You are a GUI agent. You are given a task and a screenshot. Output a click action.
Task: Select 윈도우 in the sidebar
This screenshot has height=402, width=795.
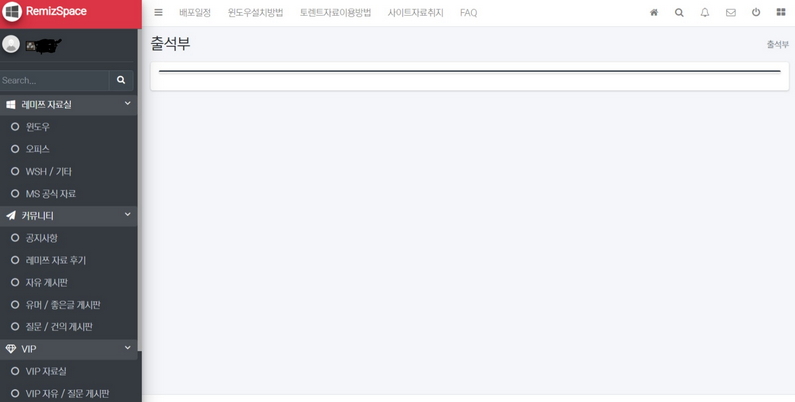(x=38, y=127)
